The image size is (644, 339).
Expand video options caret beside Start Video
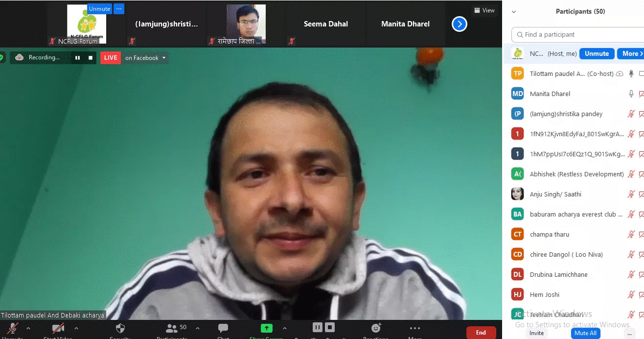coord(76,328)
